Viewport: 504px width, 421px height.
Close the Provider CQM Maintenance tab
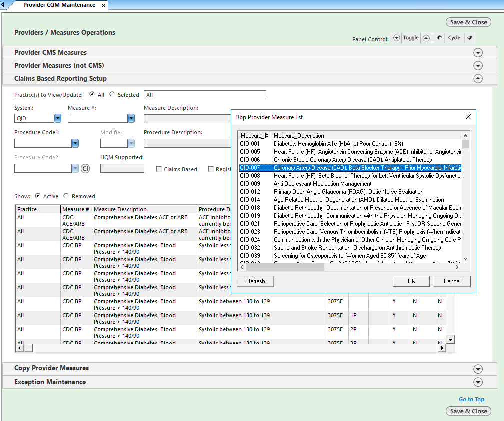click(x=103, y=5)
